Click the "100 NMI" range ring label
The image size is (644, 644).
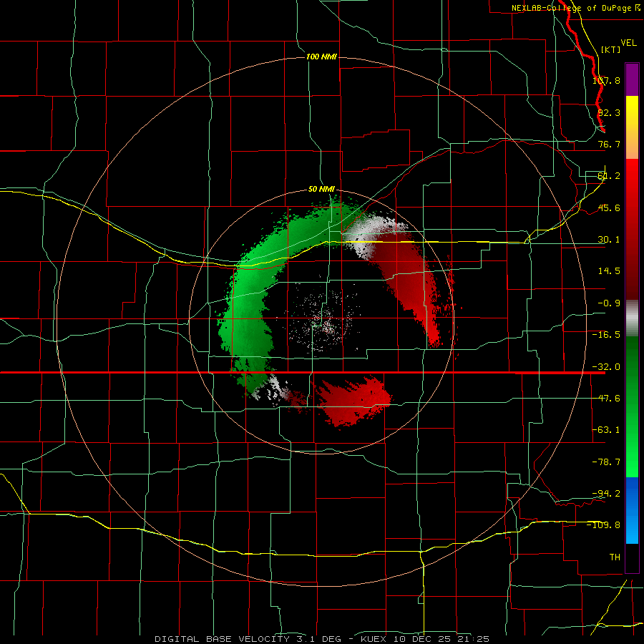(321, 57)
